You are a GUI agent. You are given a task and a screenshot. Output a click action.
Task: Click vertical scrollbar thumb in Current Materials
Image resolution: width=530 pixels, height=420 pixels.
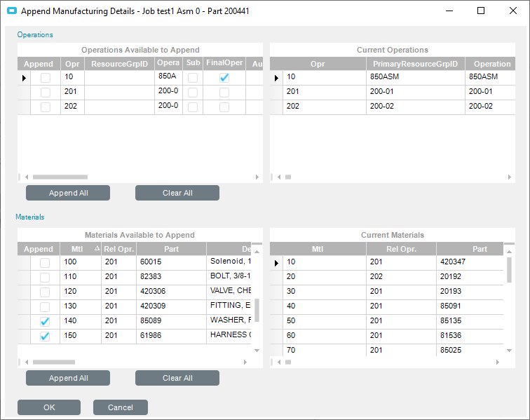(510, 270)
